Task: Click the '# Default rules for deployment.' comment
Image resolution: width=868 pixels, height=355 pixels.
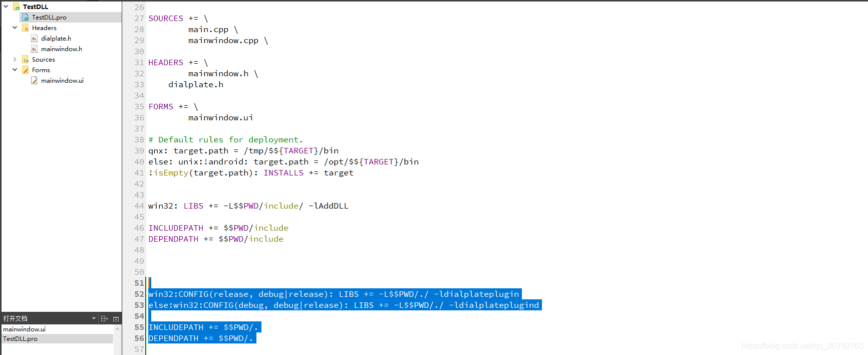Action: point(226,140)
